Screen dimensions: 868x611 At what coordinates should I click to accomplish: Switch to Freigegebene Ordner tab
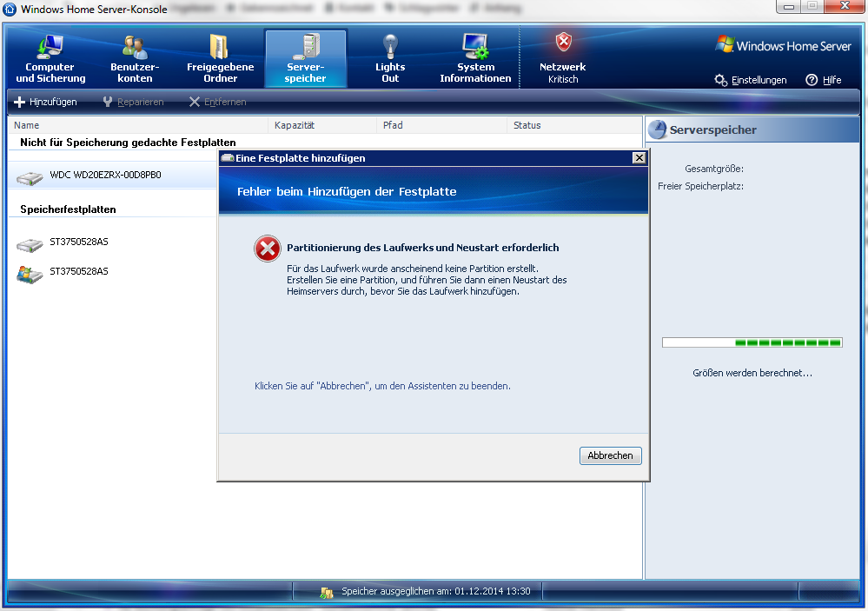coord(221,59)
